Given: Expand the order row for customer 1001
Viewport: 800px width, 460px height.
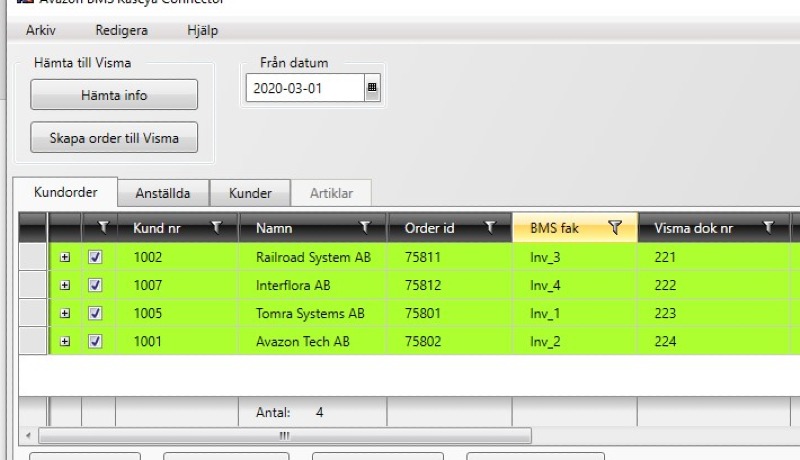Looking at the screenshot, I should tap(65, 341).
